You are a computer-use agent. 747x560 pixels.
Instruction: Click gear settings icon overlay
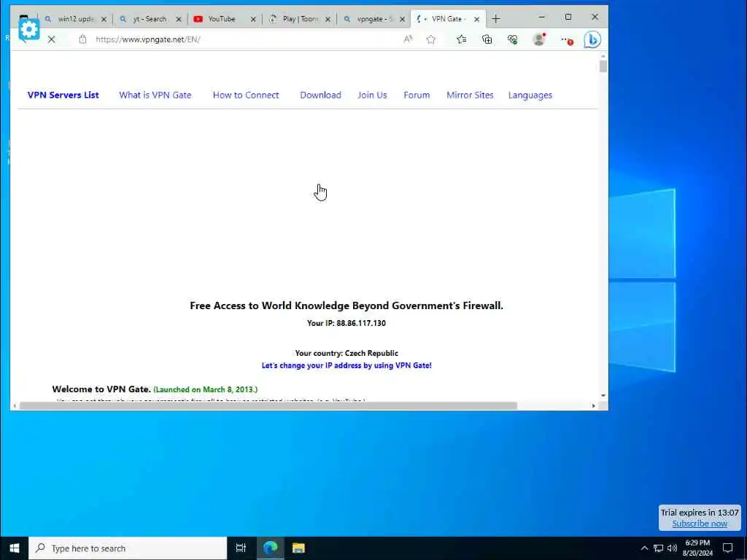coord(29,30)
